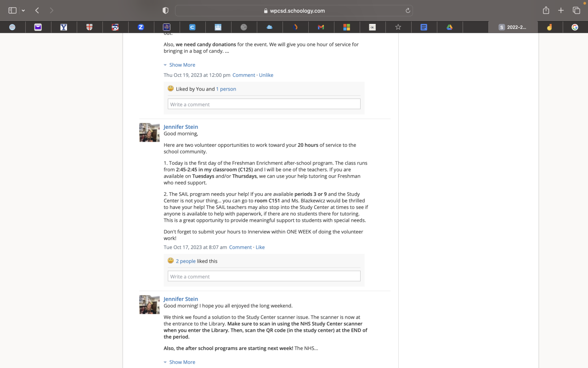Click the comment box under the Oct 17 post
Image resolution: width=588 pixels, height=368 pixels.
pos(264,276)
